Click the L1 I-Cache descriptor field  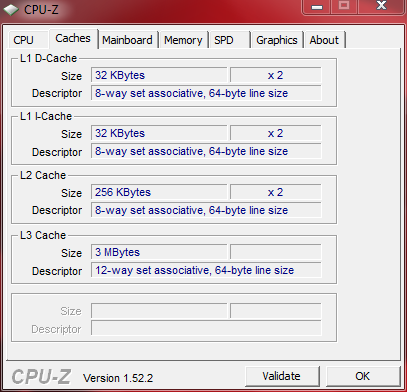[x=206, y=151]
